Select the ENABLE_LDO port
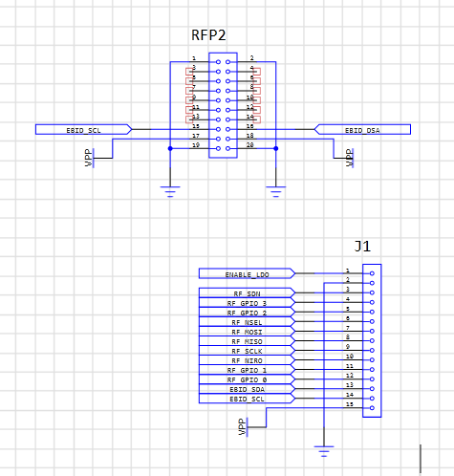 247,273
